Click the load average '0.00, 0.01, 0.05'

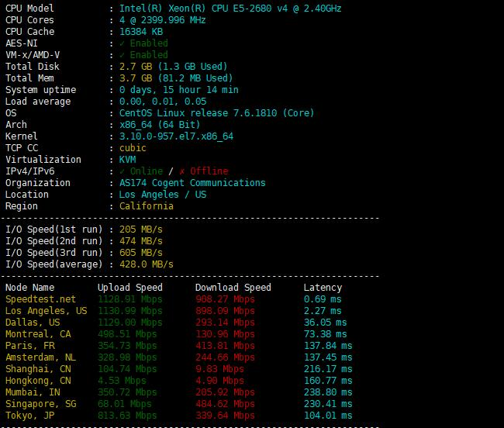[x=163, y=102]
